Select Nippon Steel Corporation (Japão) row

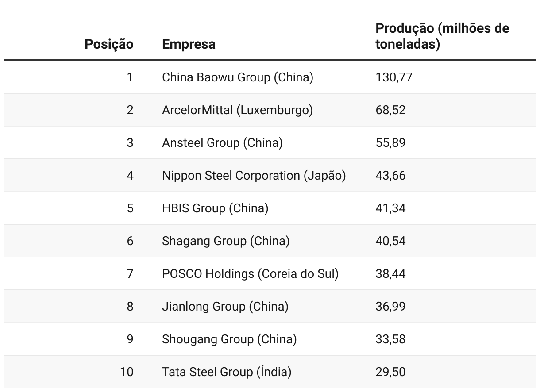click(270, 176)
